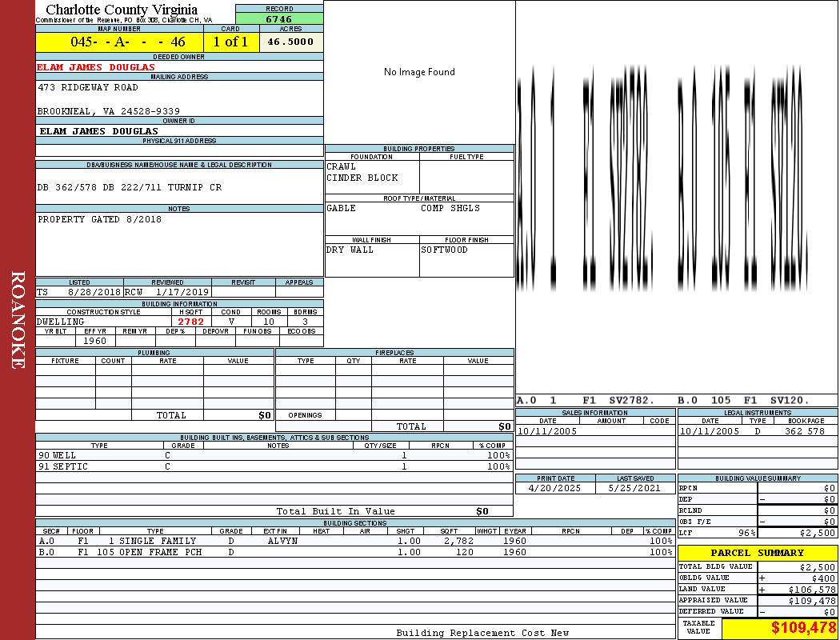Click plumbing TOTAL value $0
The height and width of the screenshot is (640, 840).
coord(265,415)
